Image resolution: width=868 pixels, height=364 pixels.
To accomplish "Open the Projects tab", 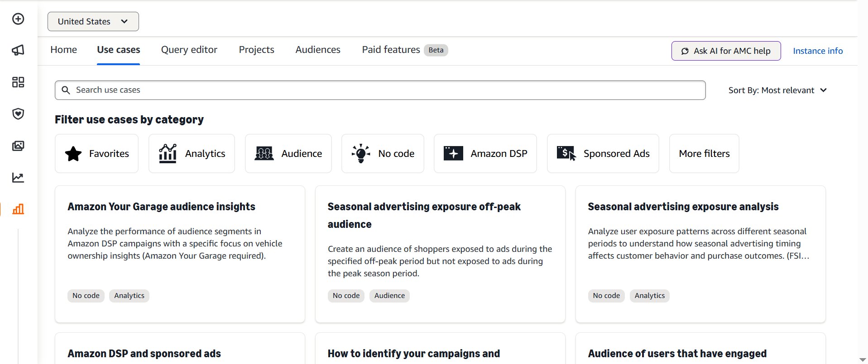I will (256, 50).
